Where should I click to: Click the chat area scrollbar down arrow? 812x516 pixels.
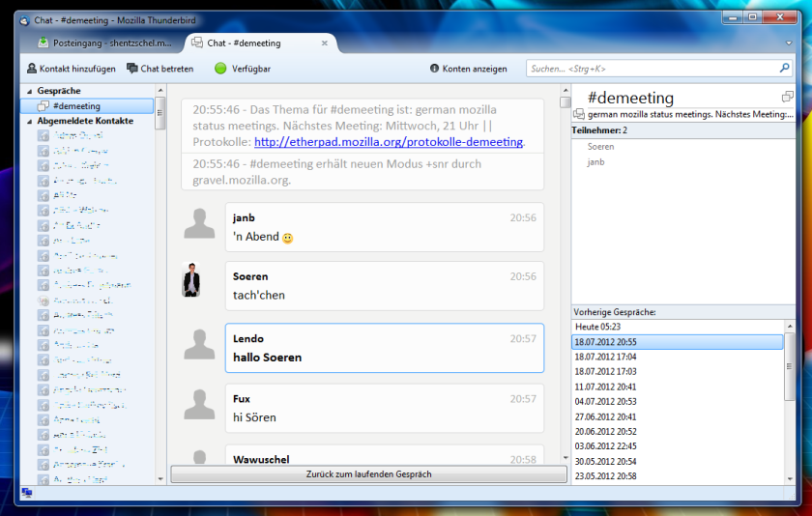coord(565,458)
